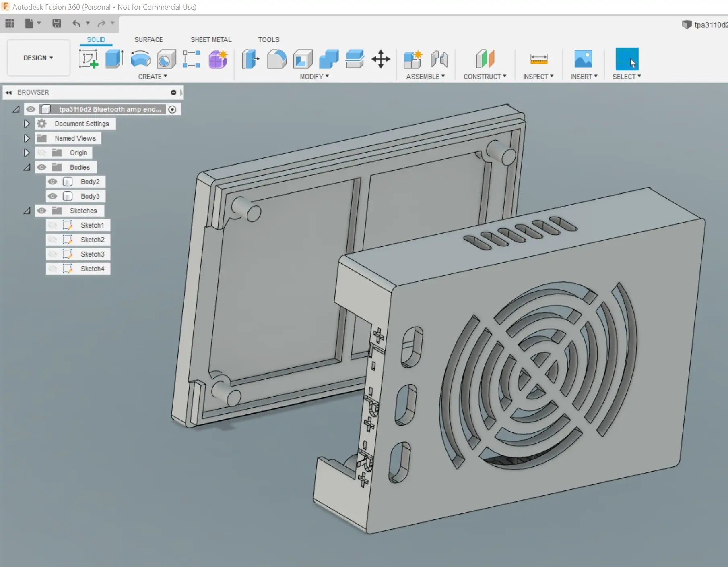Hide the Bodies folder
This screenshot has width=728, height=567.
point(41,167)
